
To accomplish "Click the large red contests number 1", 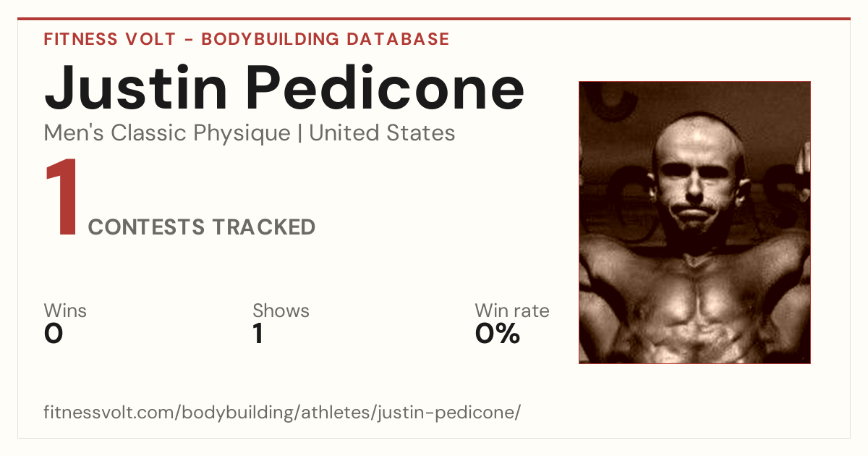I will [x=61, y=198].
